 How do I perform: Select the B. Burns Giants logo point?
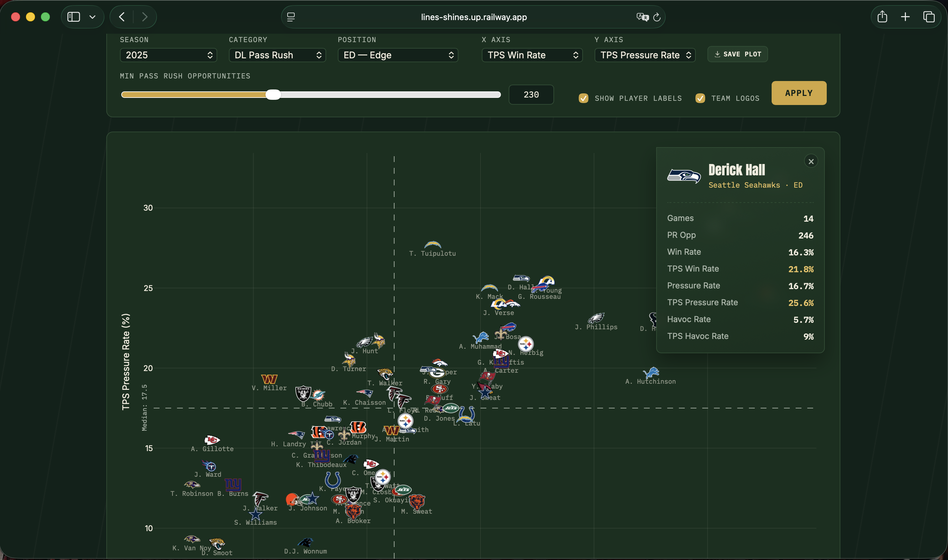[x=233, y=484]
